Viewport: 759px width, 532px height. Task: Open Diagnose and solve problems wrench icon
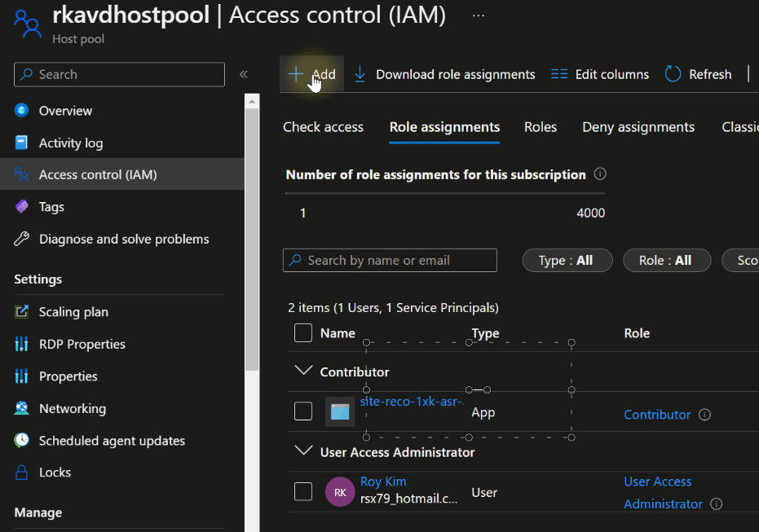(22, 240)
